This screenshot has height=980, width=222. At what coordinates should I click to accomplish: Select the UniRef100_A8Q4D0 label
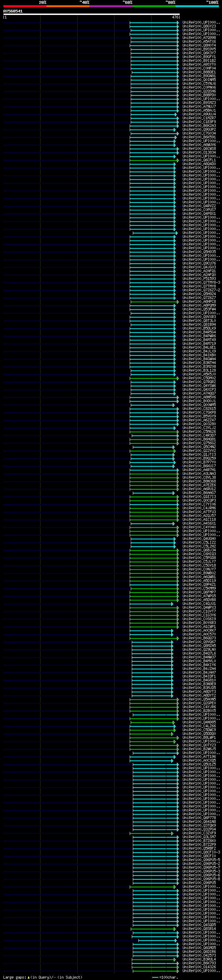(x=199, y=164)
